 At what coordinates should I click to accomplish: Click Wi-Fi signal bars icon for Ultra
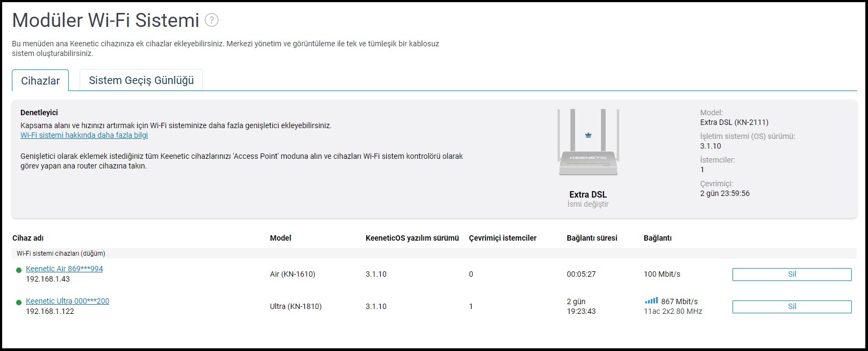pos(651,301)
